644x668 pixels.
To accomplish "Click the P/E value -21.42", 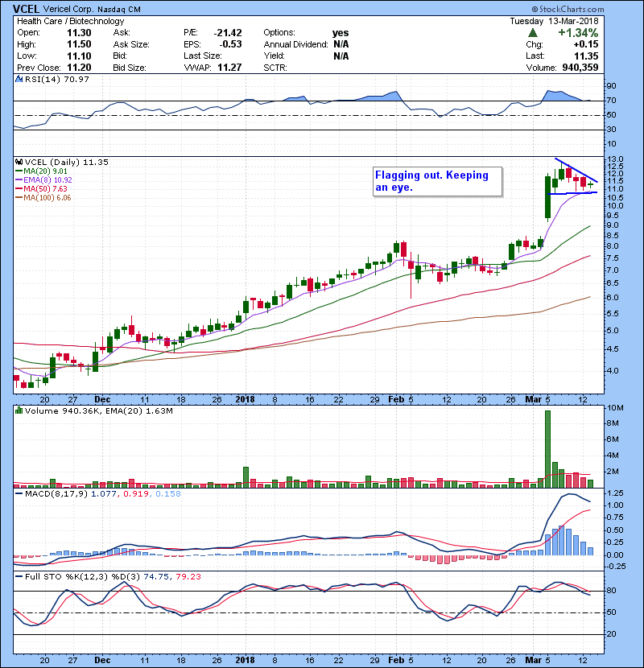I will click(228, 33).
